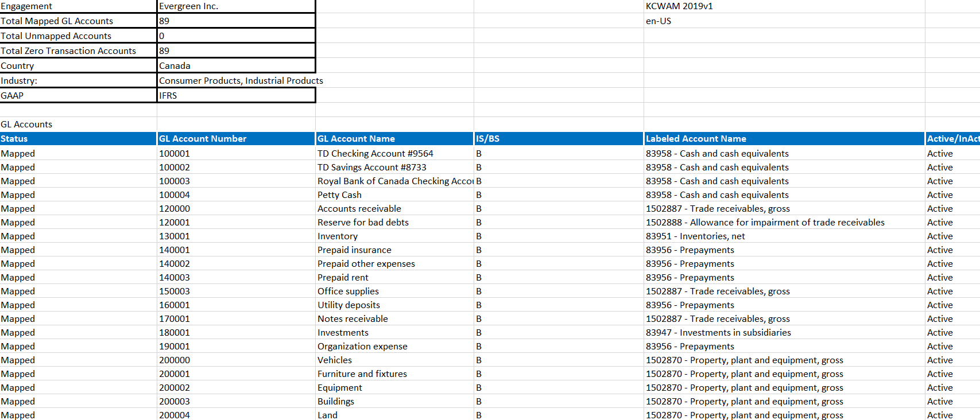Click the Status column header
Screen dimensions: 980x420
click(x=78, y=139)
